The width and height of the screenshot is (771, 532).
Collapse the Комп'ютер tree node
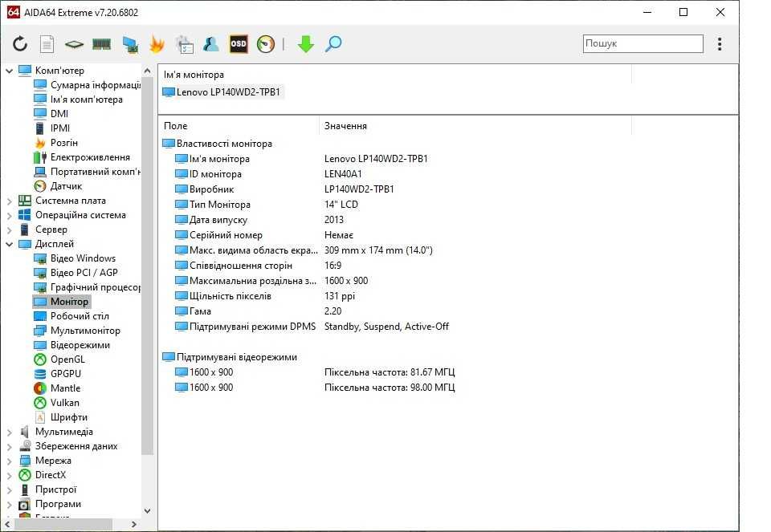click(x=10, y=71)
